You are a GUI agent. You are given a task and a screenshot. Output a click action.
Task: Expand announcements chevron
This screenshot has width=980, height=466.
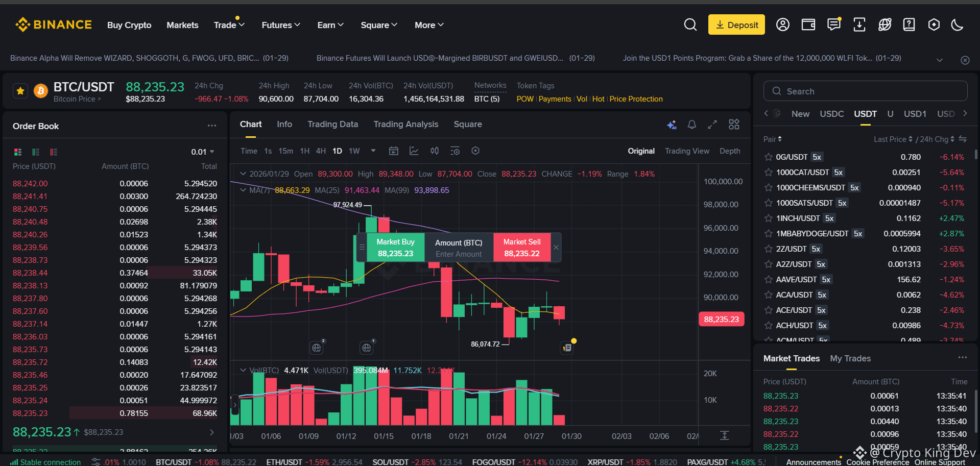click(x=940, y=60)
